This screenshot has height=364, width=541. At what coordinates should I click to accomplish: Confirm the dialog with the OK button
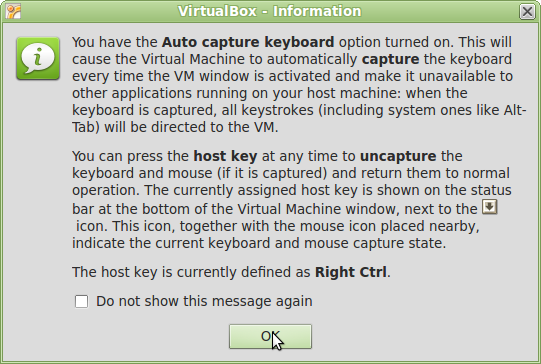coord(270,336)
